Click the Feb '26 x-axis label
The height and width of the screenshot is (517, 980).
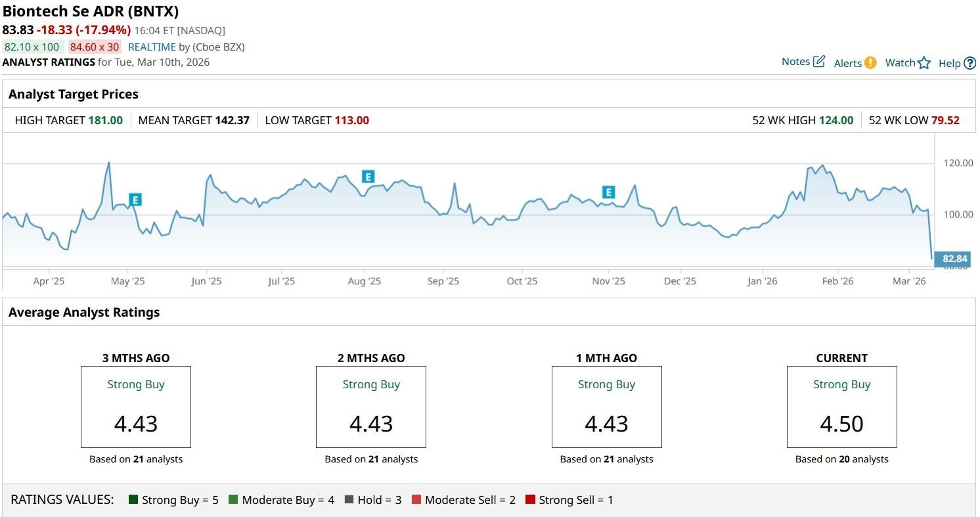coord(838,281)
